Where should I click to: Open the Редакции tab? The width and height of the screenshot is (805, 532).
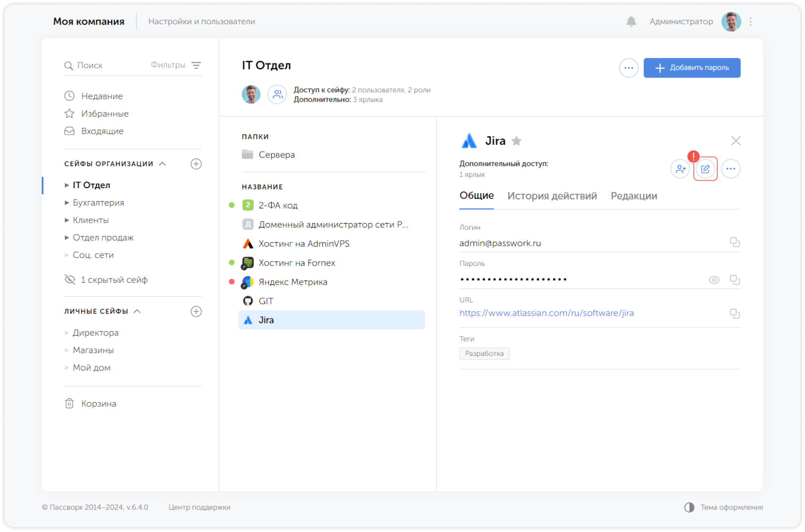click(634, 196)
